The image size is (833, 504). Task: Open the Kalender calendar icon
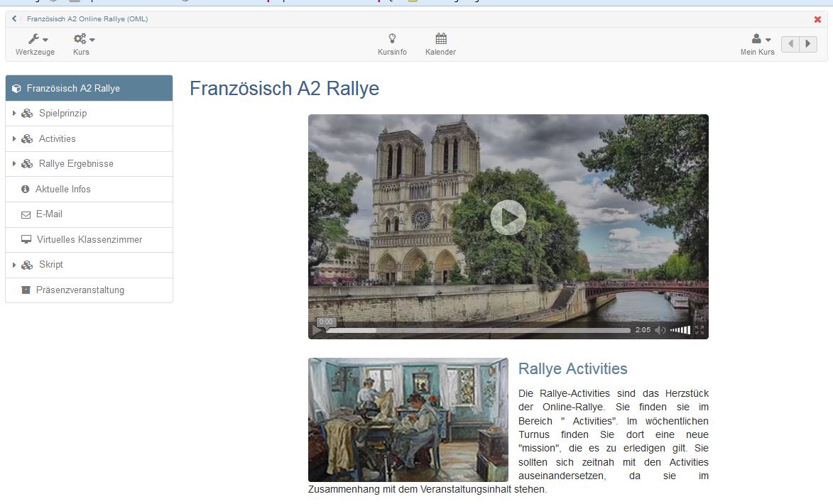[x=440, y=39]
